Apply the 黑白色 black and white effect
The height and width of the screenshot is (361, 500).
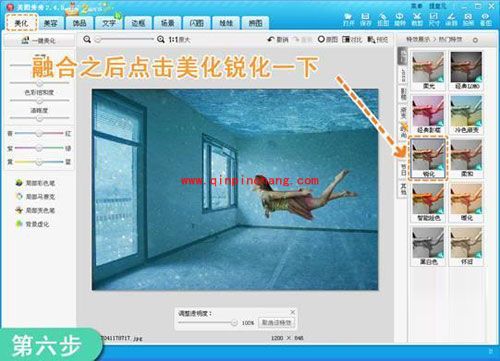pos(428,246)
